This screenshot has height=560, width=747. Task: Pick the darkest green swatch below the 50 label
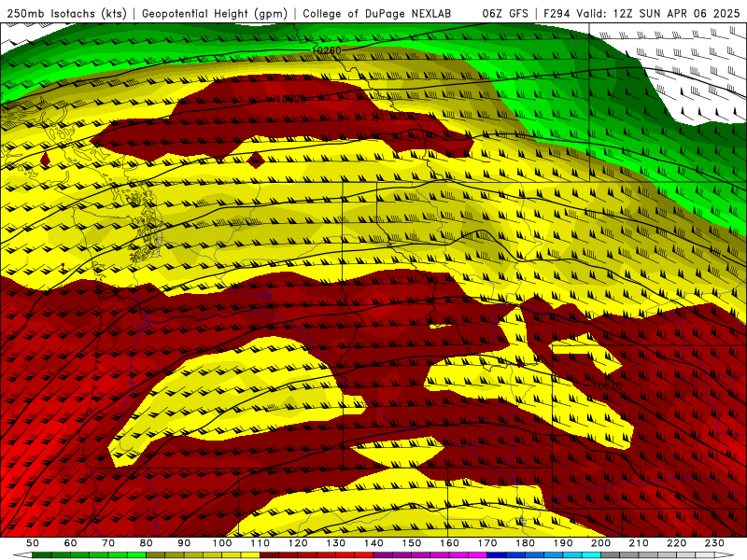coord(42,555)
